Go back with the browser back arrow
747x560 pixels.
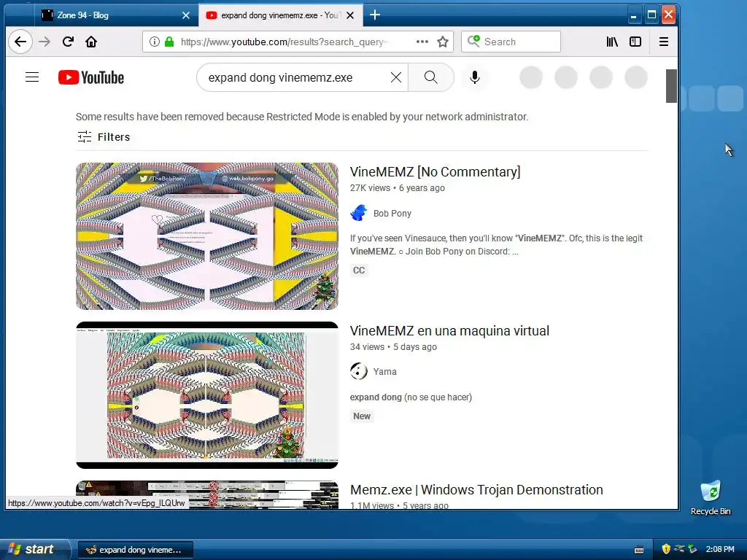[x=20, y=42]
